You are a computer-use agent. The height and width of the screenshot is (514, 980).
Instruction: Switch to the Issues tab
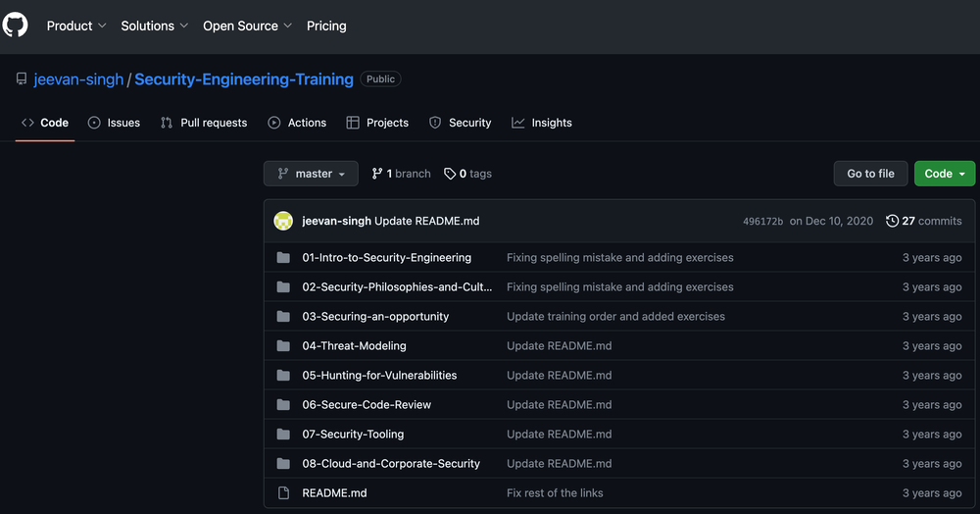pos(114,123)
